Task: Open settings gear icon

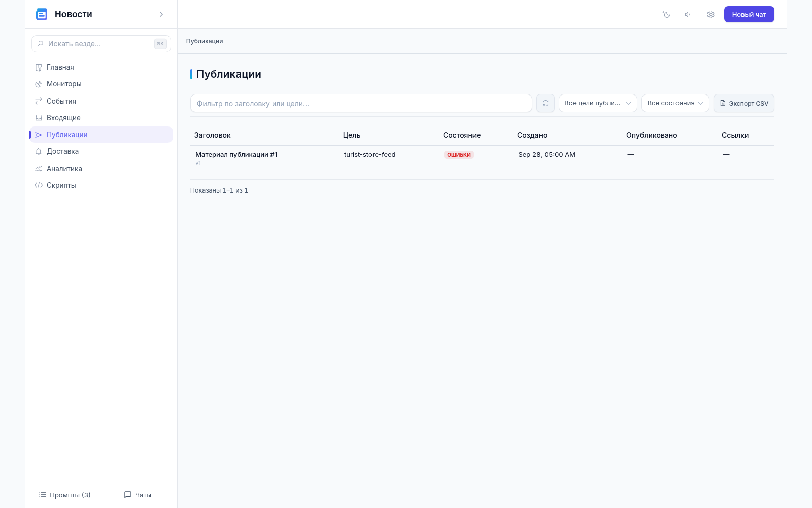Action: (710, 15)
